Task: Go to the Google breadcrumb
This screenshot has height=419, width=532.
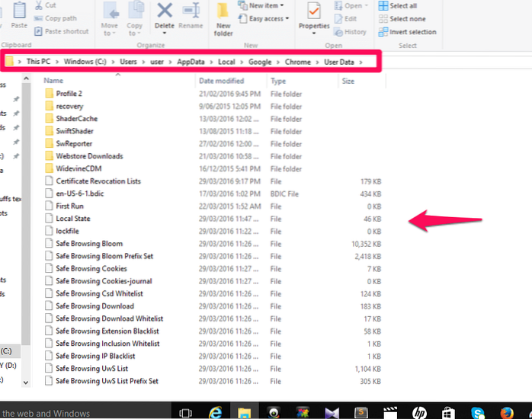Action: coord(260,62)
